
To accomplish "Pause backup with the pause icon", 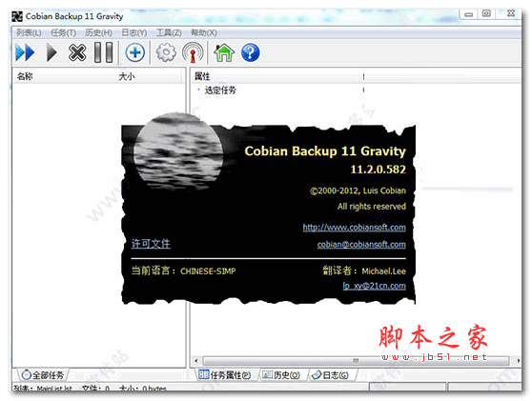I will [104, 52].
